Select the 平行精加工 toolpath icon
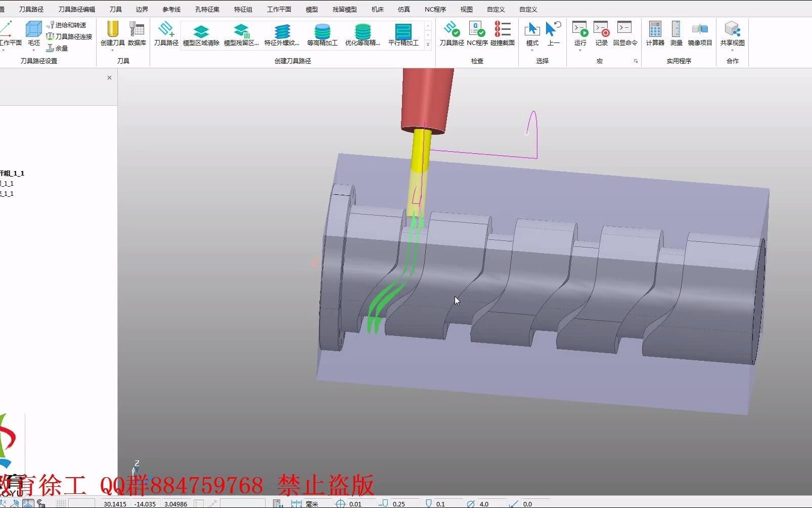 (x=403, y=34)
